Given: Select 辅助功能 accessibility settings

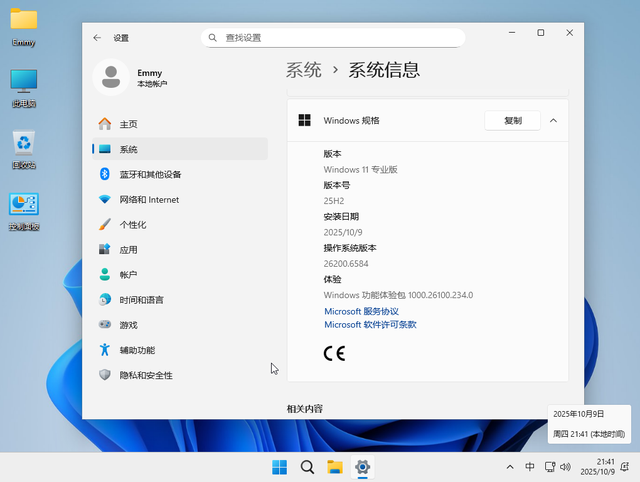Looking at the screenshot, I should pos(137,350).
